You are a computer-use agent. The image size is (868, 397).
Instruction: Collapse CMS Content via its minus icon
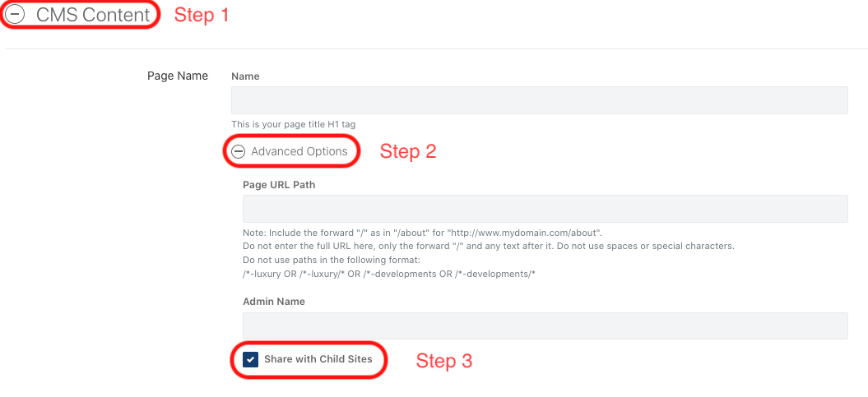click(16, 15)
